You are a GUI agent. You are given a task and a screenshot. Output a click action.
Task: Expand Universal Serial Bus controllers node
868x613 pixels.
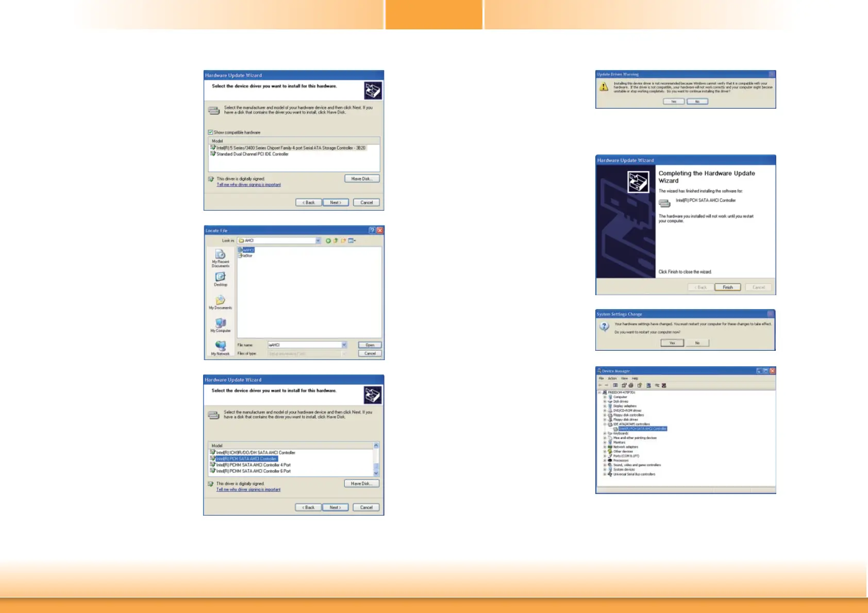pos(605,474)
